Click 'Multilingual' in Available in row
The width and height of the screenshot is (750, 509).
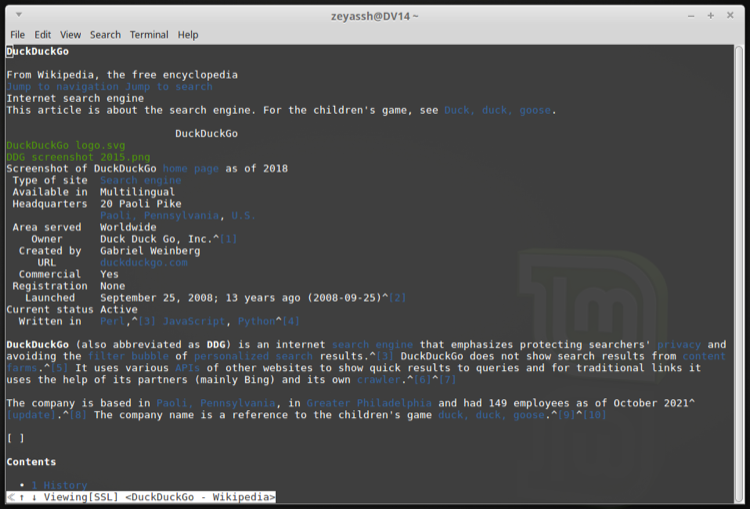[138, 192]
